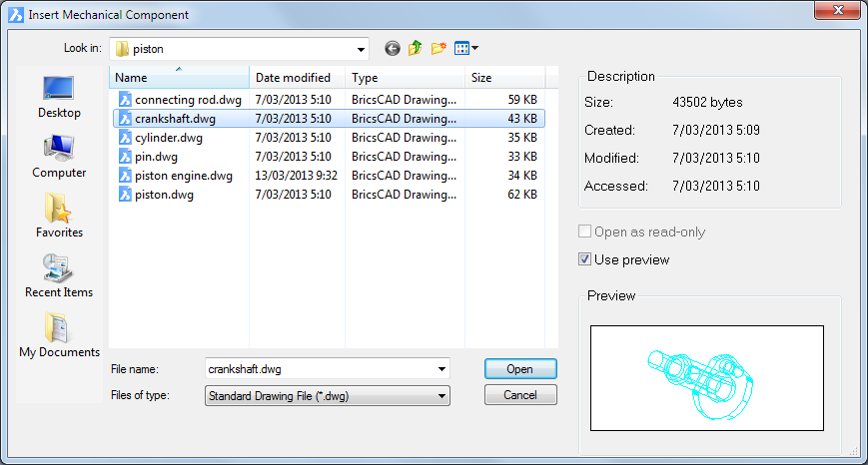Click the crankshaft preview thumbnail
868x465 pixels.
[x=707, y=378]
